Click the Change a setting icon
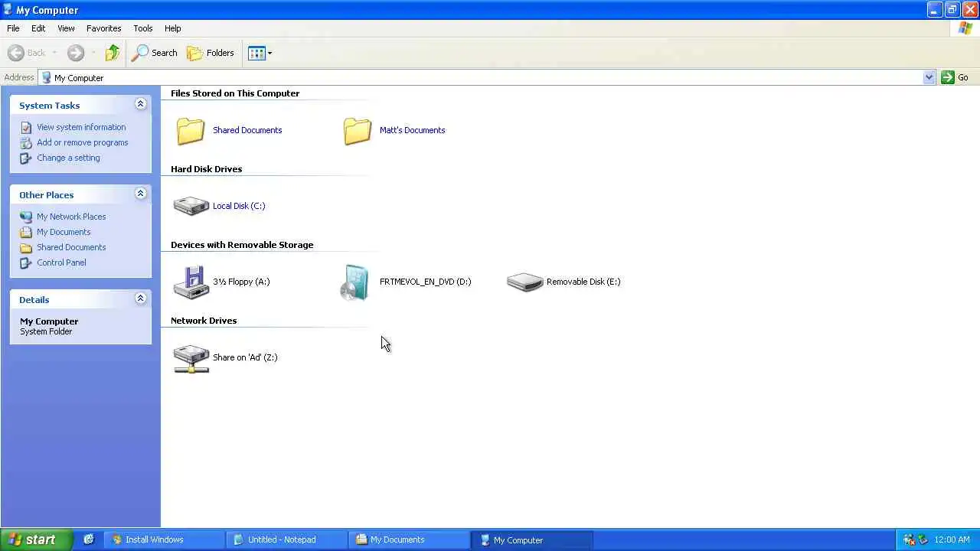The width and height of the screenshot is (980, 551). [27, 158]
